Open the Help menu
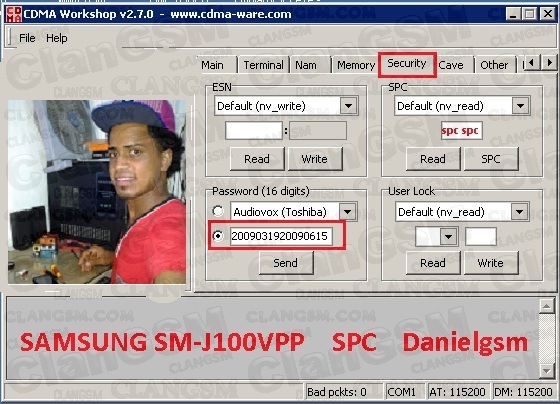 coord(57,38)
